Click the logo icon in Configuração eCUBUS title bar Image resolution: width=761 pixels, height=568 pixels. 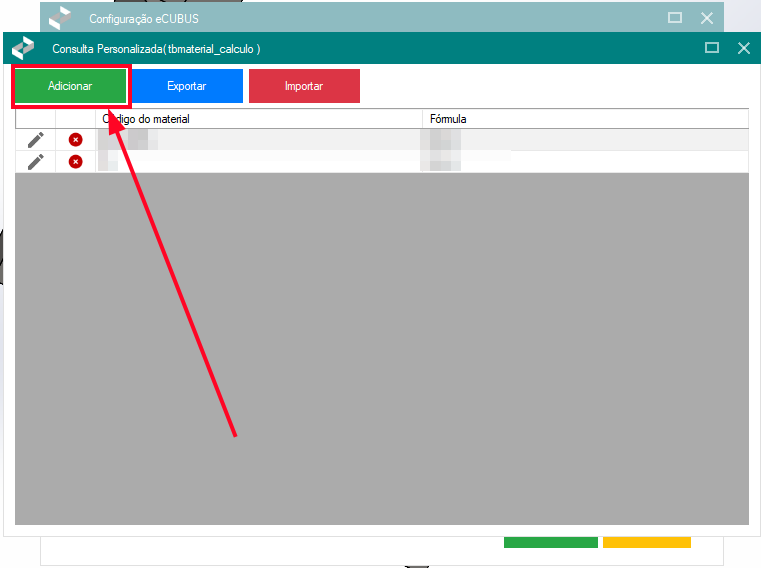61,18
